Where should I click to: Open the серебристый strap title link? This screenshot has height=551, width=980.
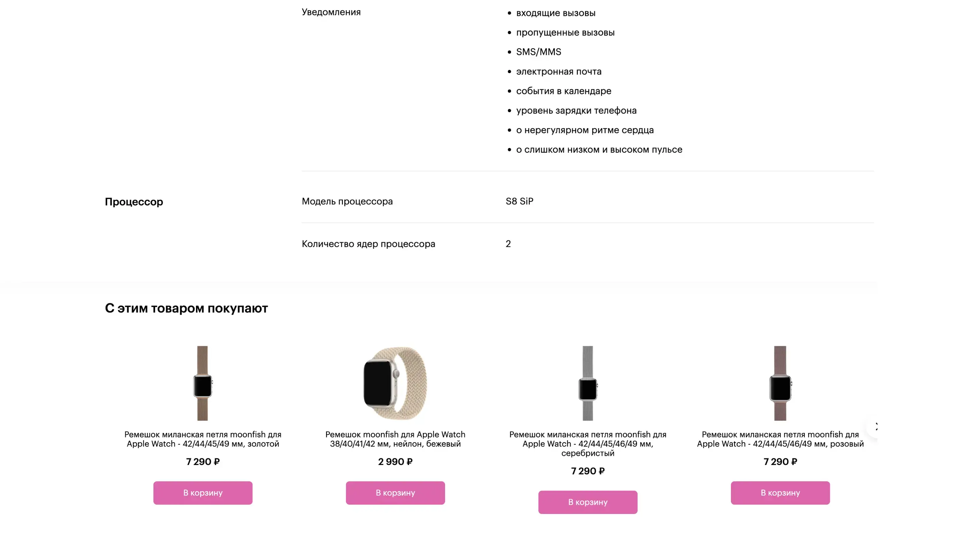[588, 444]
